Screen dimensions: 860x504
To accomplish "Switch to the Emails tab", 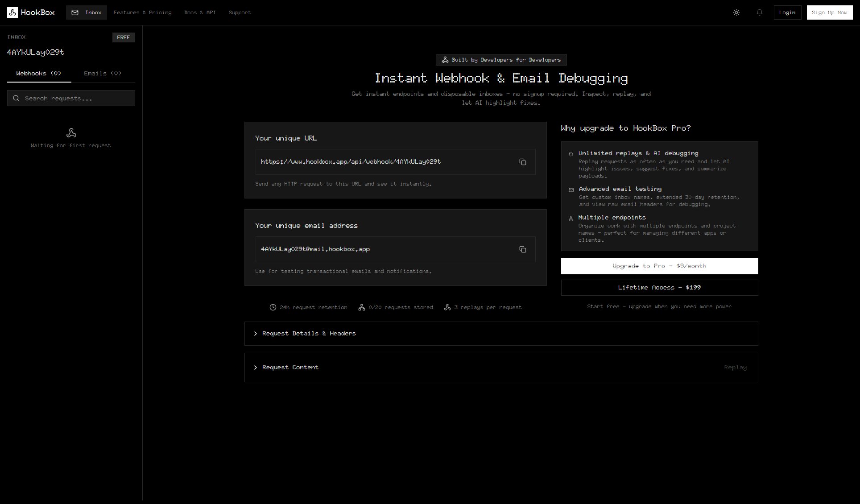I will [x=103, y=74].
